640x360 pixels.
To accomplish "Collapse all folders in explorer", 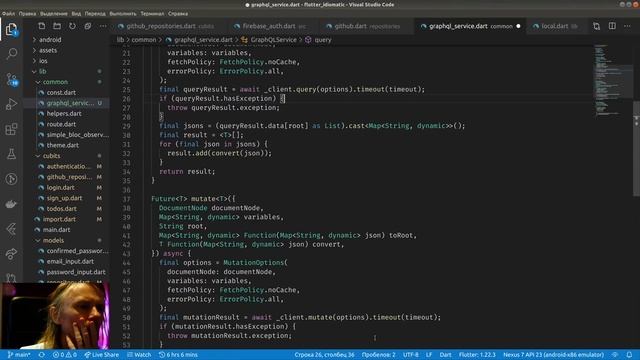I will pyautogui.click(x=88, y=26).
